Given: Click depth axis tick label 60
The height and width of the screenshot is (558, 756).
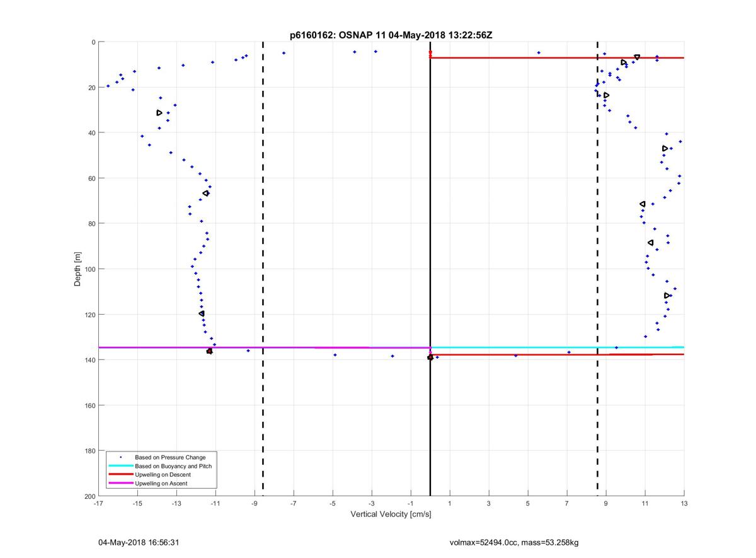Looking at the screenshot, I should click(91, 178).
